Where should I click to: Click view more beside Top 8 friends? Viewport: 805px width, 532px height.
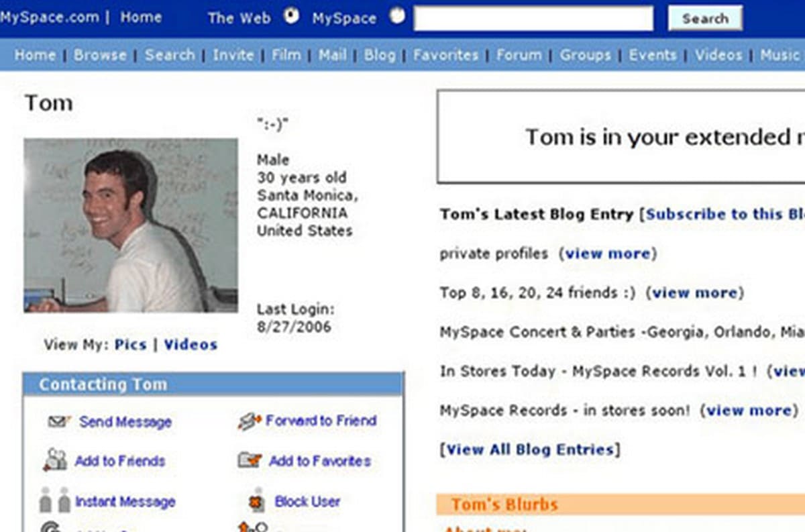click(x=695, y=292)
